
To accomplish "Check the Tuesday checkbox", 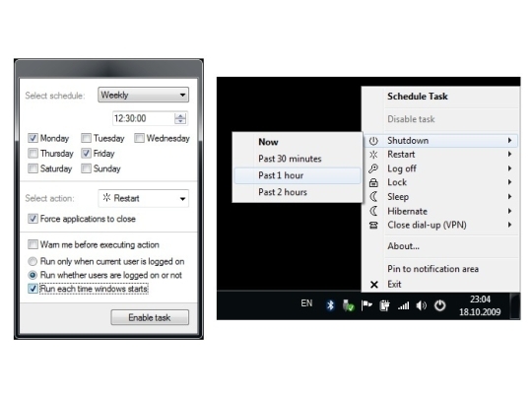I will click(x=86, y=138).
